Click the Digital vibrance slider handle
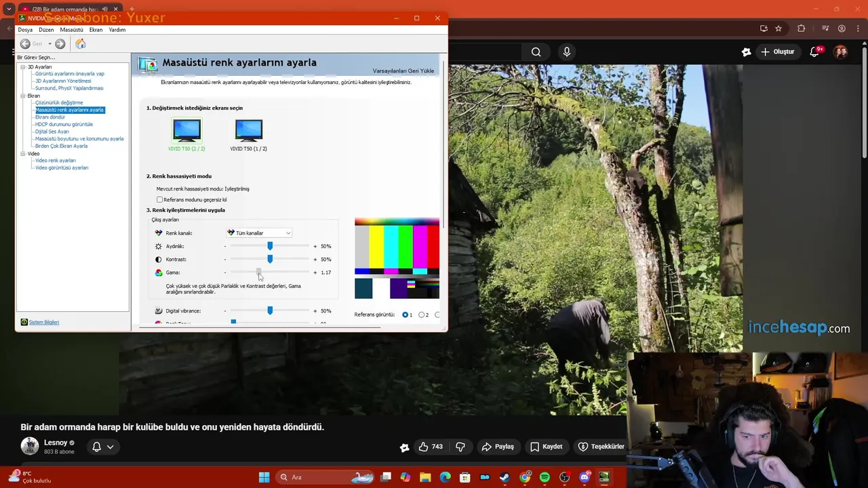 coord(270,310)
